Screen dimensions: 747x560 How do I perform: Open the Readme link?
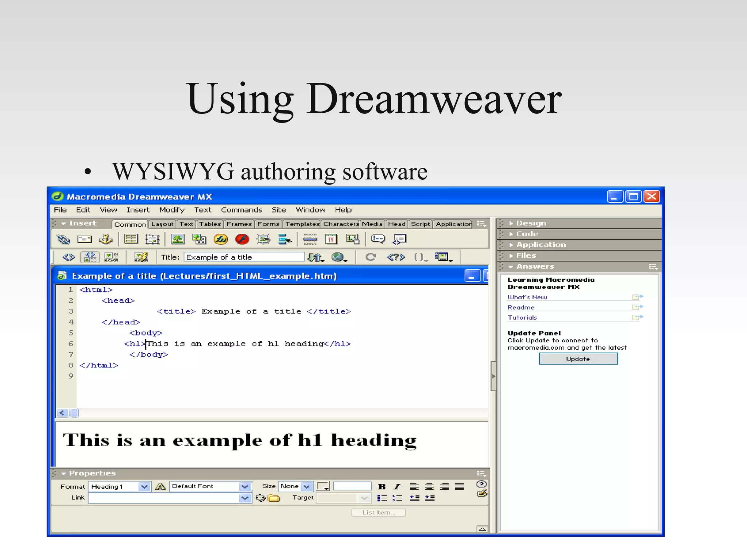tap(521, 308)
